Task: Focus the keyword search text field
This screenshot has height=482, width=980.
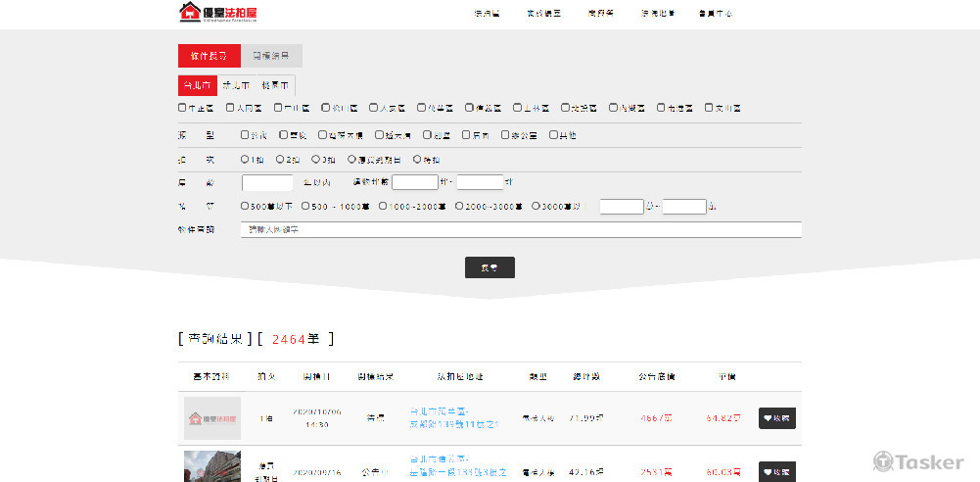Action: pyautogui.click(x=520, y=229)
